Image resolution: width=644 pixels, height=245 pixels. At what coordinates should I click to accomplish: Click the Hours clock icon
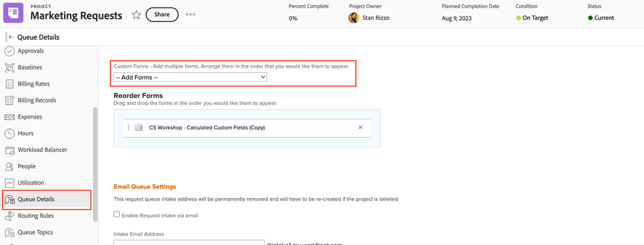click(x=10, y=133)
